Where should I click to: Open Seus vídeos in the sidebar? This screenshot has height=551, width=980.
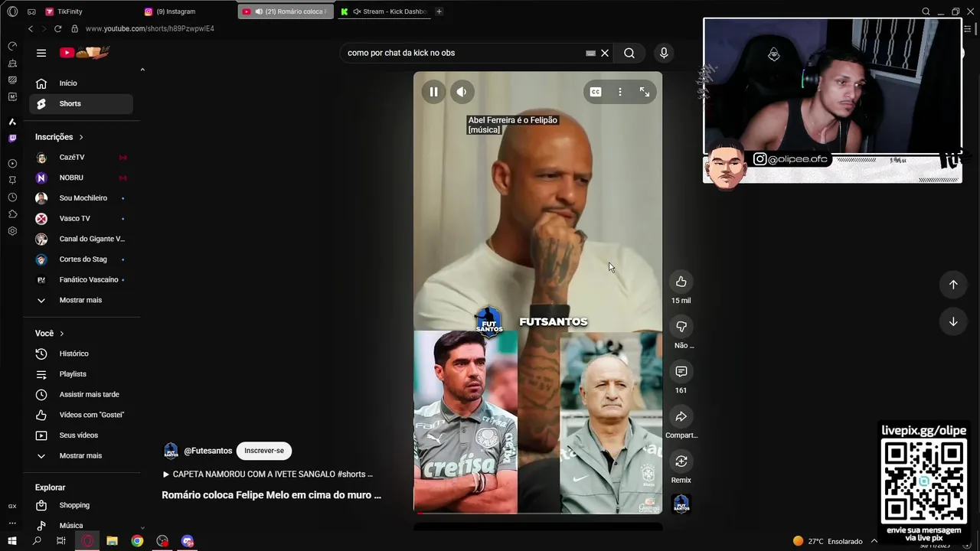(80, 435)
